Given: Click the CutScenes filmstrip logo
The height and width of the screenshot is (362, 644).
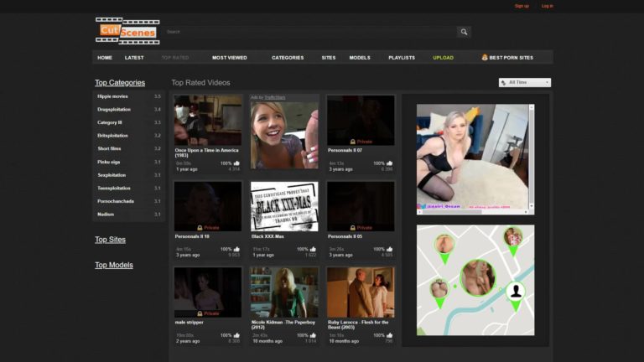Looking at the screenshot, I should point(127,32).
